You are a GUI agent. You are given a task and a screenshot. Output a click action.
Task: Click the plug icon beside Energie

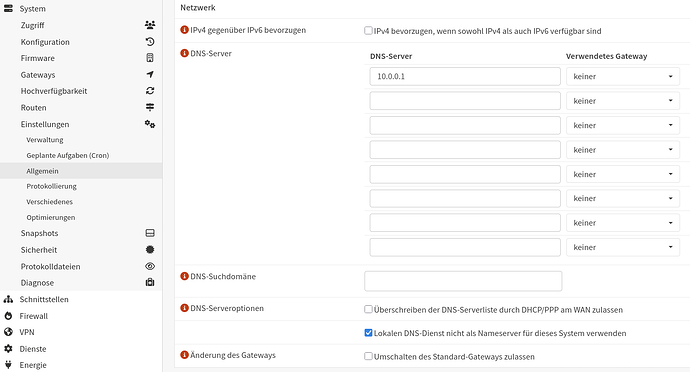click(8, 365)
